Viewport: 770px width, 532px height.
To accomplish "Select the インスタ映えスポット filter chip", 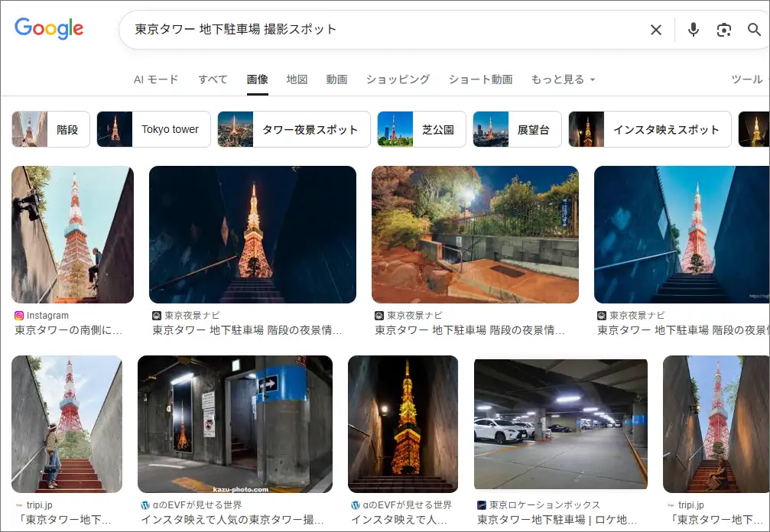I will pyautogui.click(x=649, y=129).
